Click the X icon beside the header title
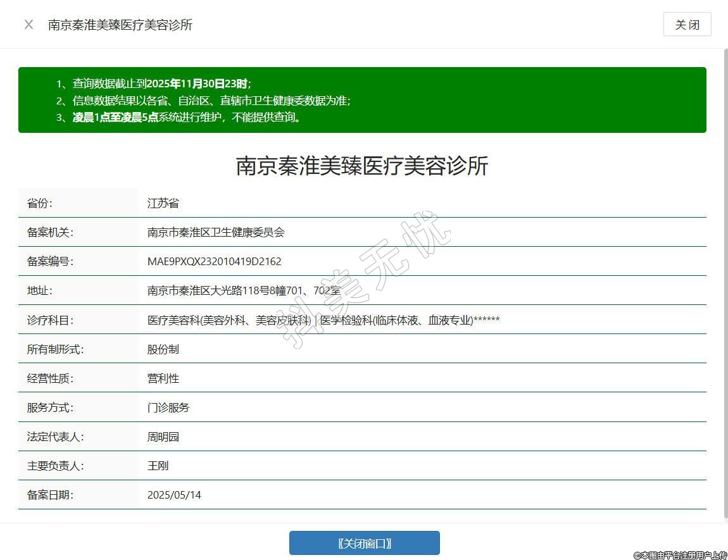 (x=28, y=25)
